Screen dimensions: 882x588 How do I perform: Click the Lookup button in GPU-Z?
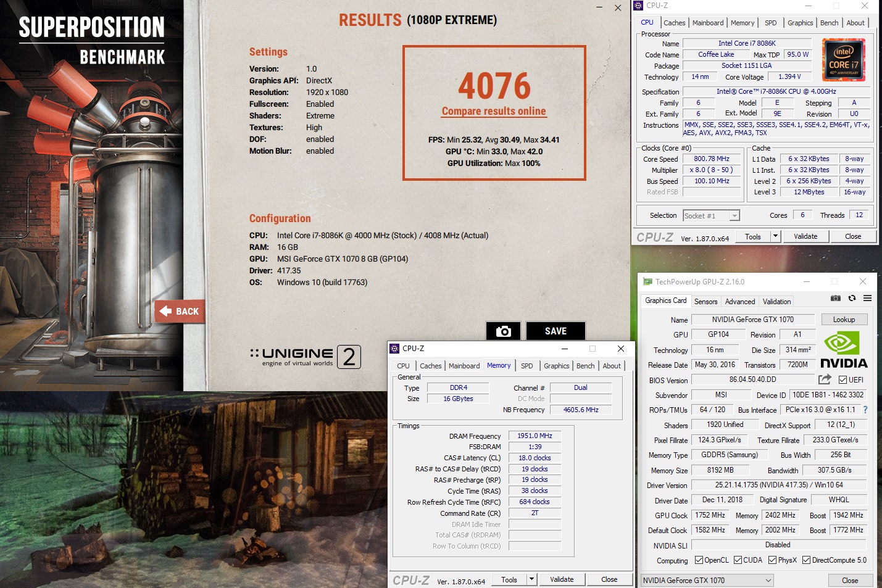click(844, 320)
